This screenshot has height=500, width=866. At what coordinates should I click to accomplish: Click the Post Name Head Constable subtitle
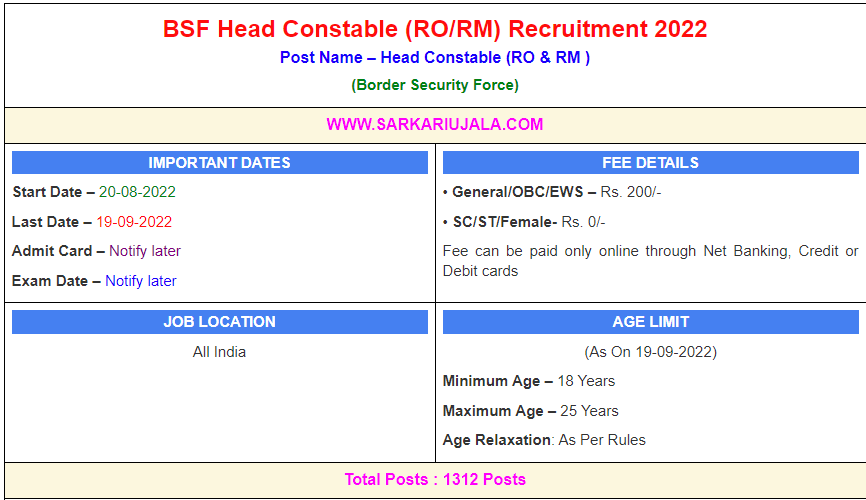(434, 58)
